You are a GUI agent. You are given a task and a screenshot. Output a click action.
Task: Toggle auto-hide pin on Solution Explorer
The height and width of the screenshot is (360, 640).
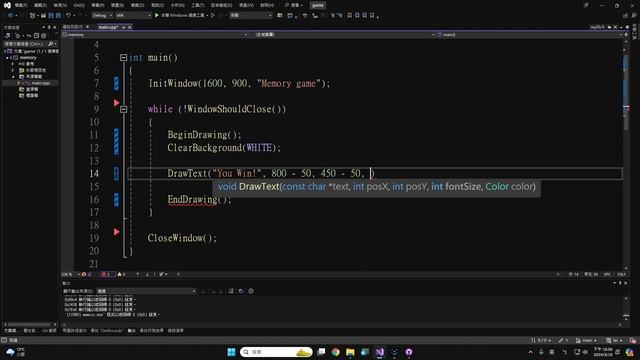pos(49,27)
